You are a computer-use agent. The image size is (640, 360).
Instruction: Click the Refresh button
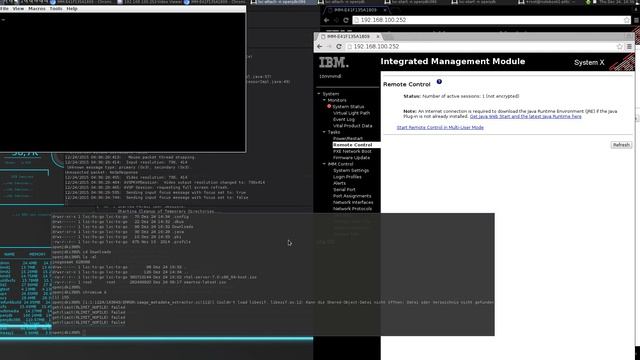[x=621, y=145]
